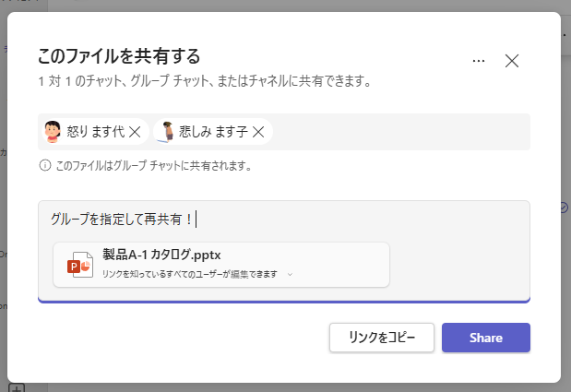Click the partially visible plus icon at bottom left

coord(17,387)
